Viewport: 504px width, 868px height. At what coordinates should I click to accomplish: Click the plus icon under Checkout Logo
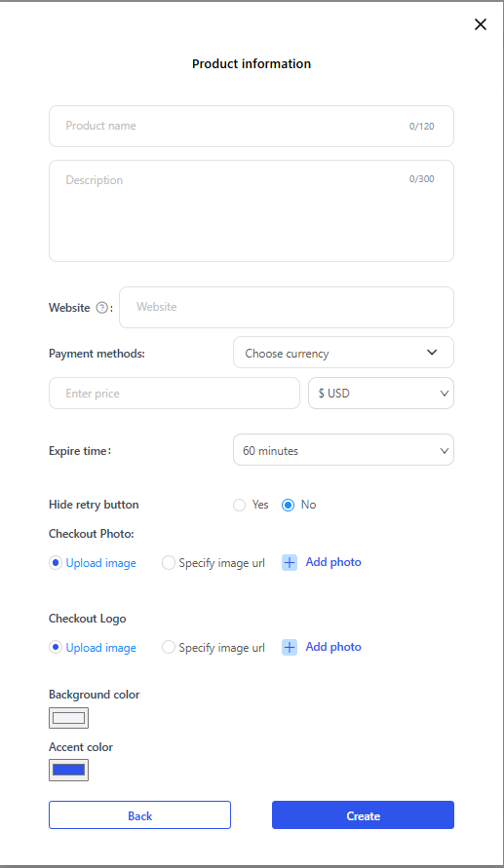click(x=290, y=647)
